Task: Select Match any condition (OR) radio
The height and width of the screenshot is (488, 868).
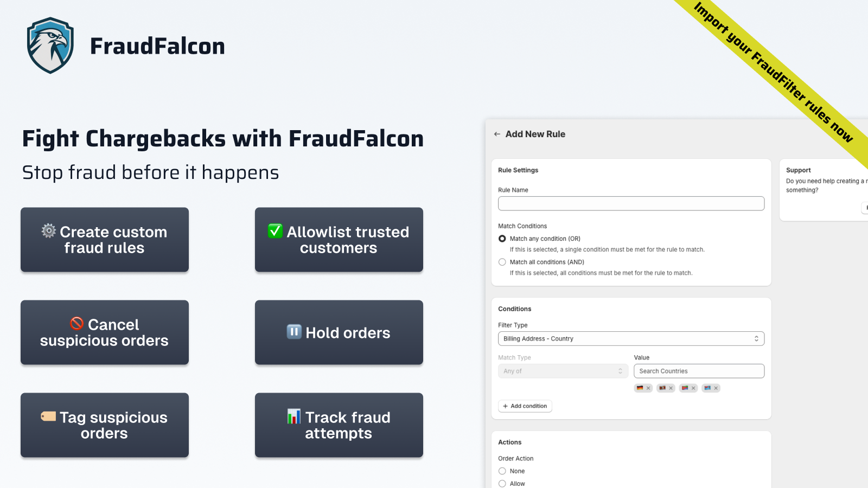Action: coord(502,239)
